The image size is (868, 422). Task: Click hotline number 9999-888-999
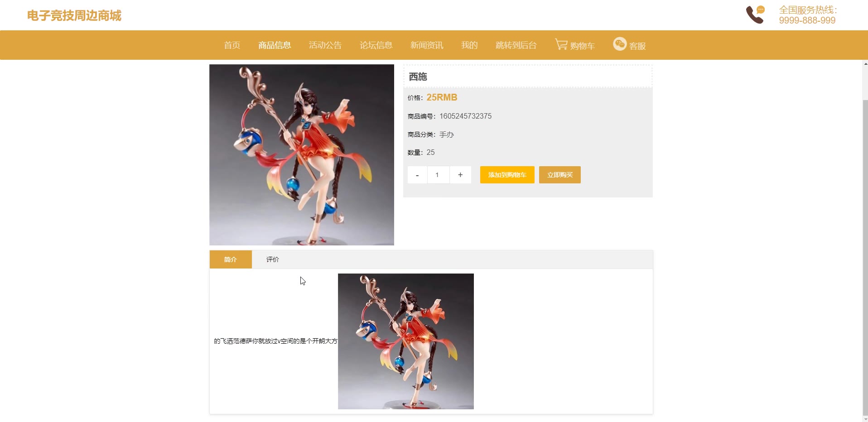807,20
